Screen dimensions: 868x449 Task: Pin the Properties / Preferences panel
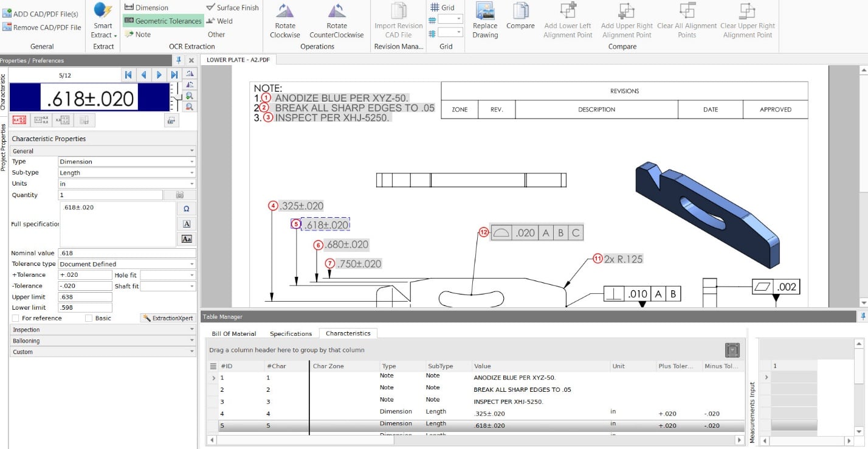tap(179, 60)
